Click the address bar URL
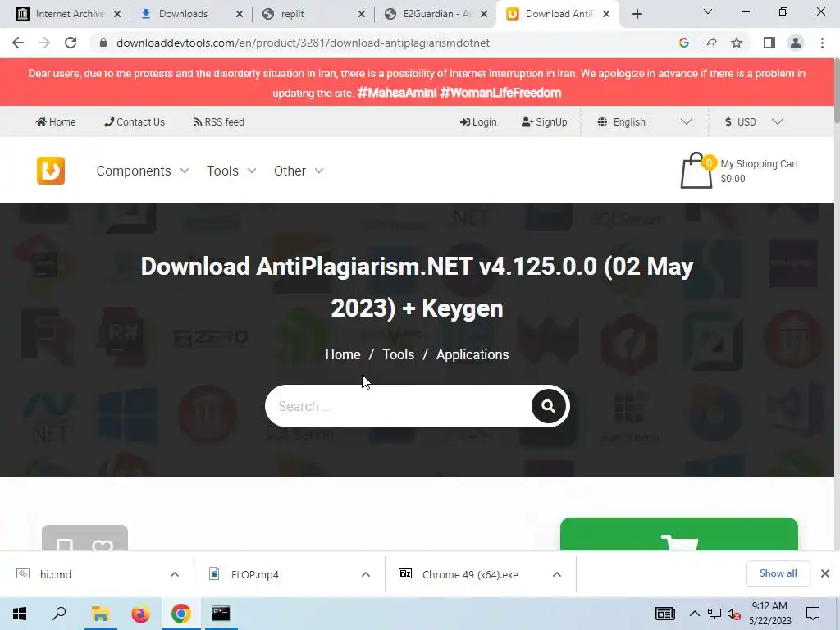This screenshot has width=840, height=630. (303, 43)
